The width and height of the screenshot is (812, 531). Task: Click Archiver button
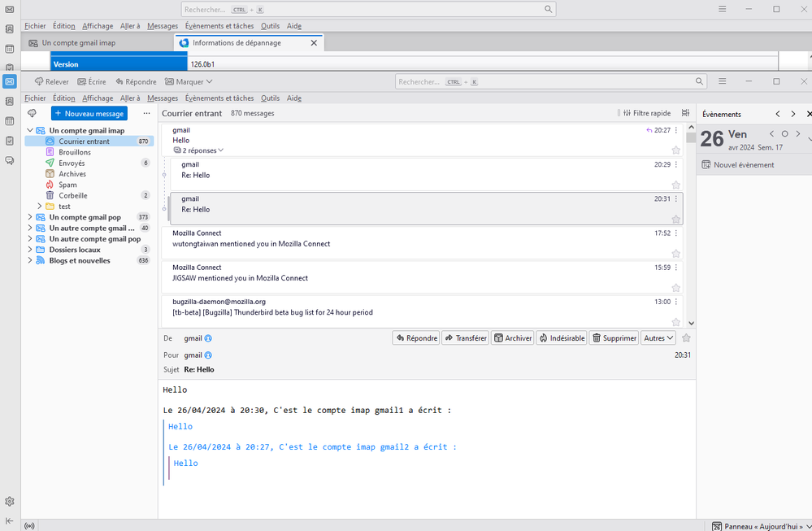(513, 338)
